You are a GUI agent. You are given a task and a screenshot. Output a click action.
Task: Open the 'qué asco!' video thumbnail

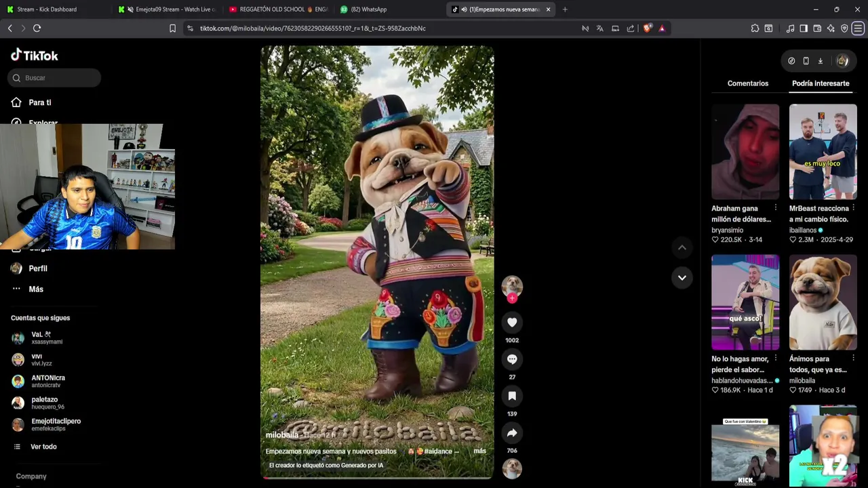tap(745, 302)
